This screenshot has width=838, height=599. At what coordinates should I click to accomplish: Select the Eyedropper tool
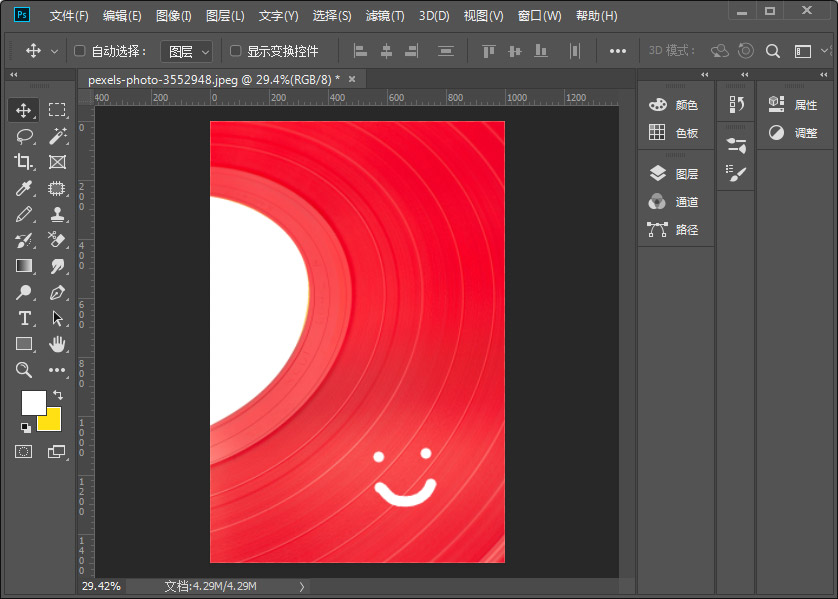coord(23,188)
